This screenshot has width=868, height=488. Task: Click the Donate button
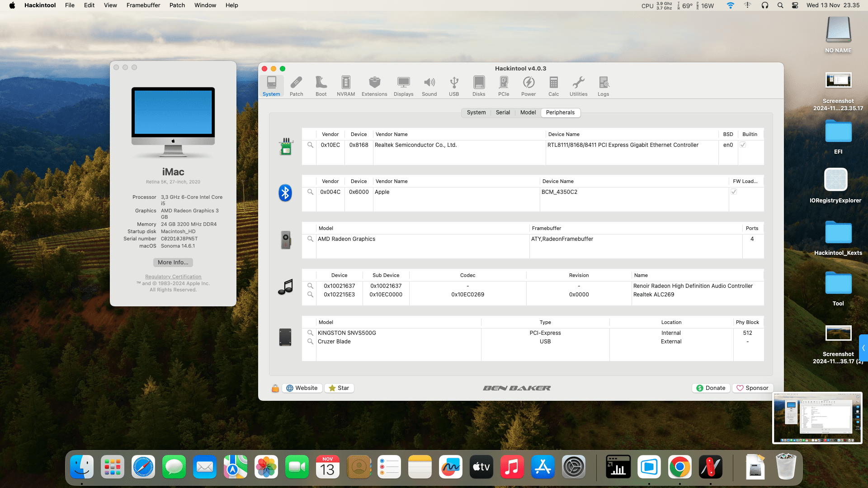click(711, 388)
